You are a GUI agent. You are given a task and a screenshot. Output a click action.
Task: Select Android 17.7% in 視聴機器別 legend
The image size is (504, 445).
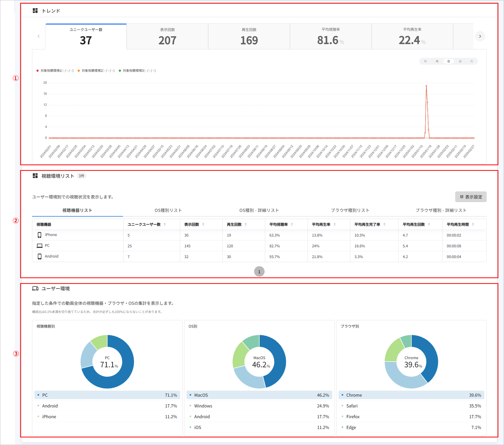(x=107, y=406)
